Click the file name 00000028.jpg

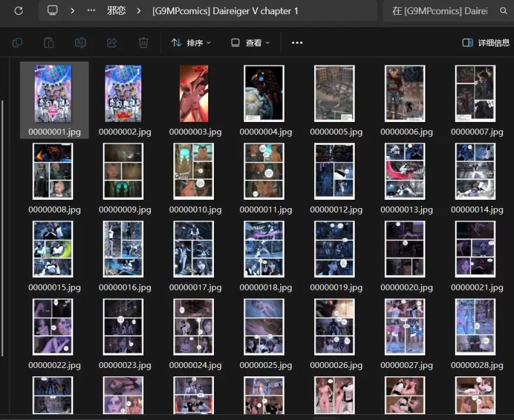tap(477, 365)
